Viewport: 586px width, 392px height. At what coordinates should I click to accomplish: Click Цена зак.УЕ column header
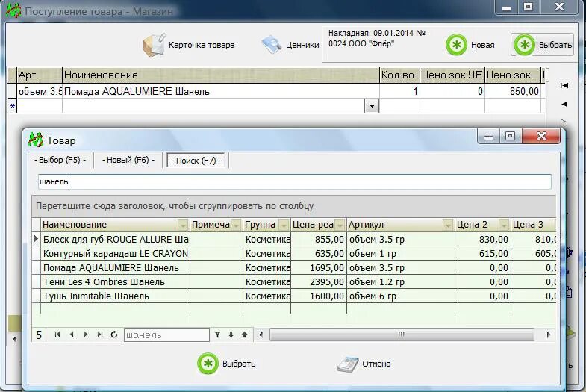coord(452,75)
